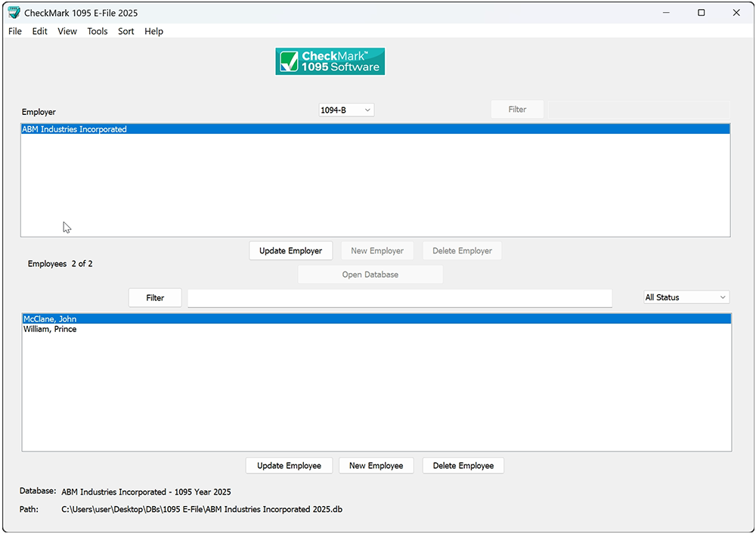This screenshot has width=756, height=534.
Task: Close the CheckMark 1095 E-File window
Action: [736, 13]
